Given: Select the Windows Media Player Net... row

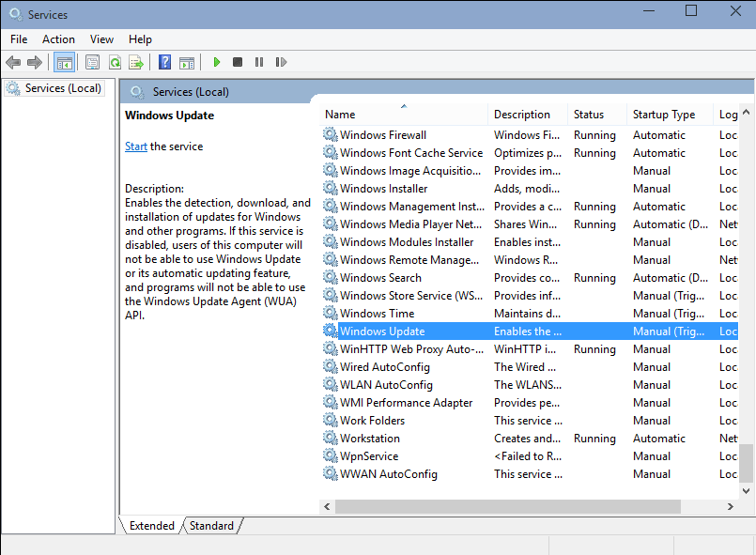Looking at the screenshot, I should point(529,224).
